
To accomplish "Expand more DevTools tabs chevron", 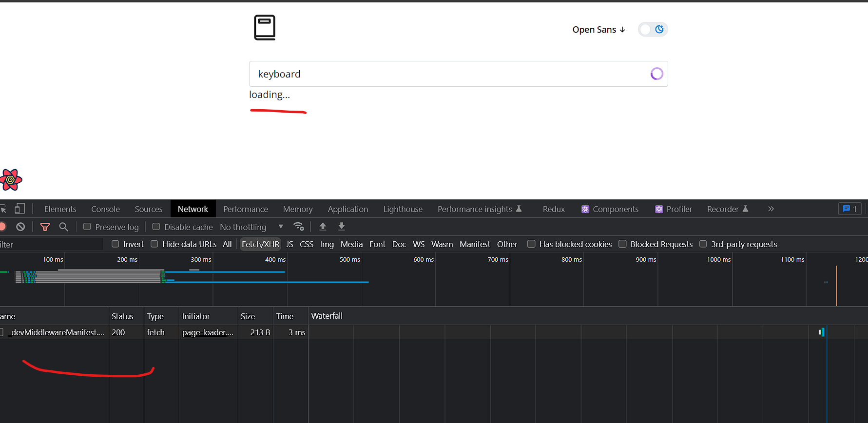I will (771, 209).
